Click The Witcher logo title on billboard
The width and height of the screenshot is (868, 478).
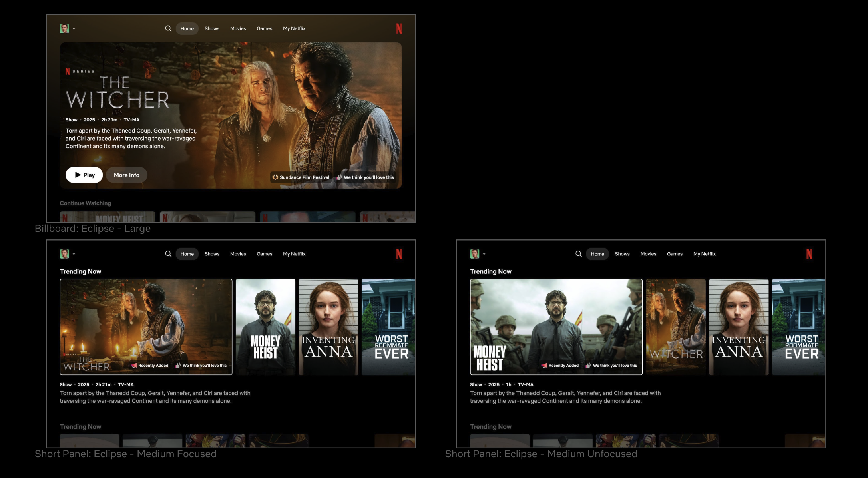click(x=117, y=93)
